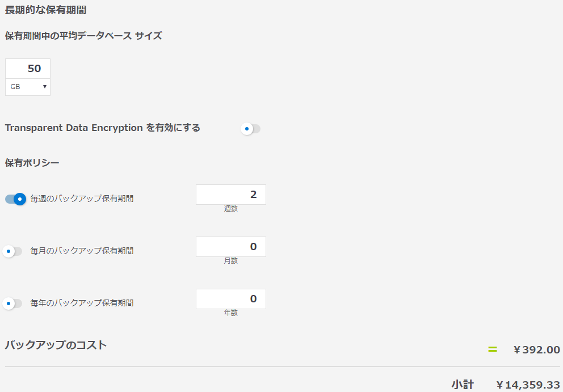Open the GB unit dropdown
The height and width of the screenshot is (392, 563).
point(28,87)
